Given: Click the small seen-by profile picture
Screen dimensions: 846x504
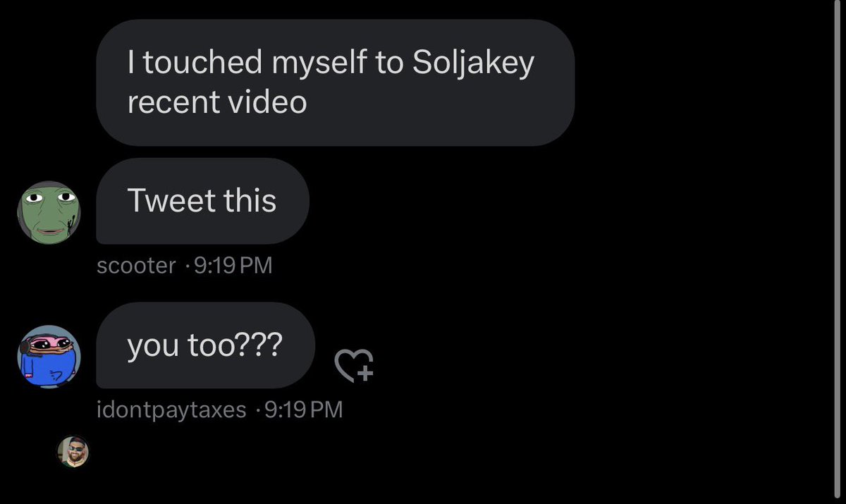Looking at the screenshot, I should 74,452.
